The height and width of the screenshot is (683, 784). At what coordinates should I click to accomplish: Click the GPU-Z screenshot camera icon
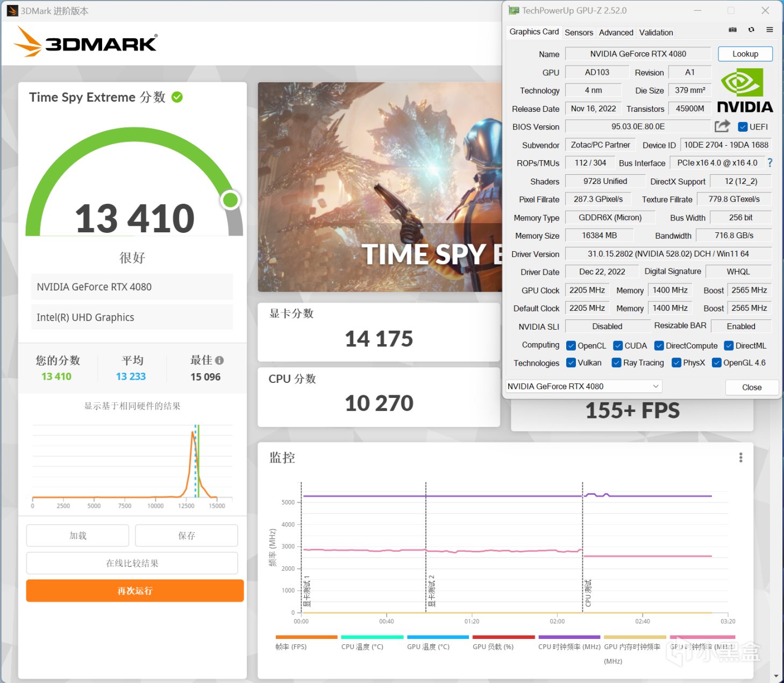[732, 30]
